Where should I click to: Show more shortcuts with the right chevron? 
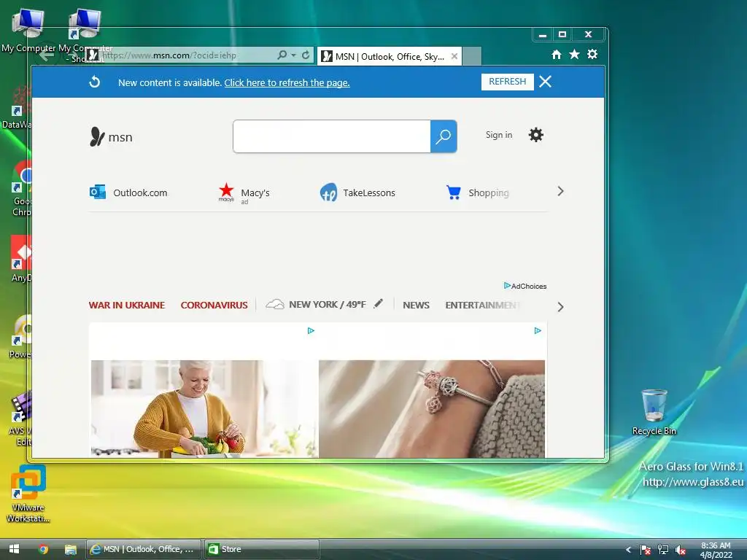click(560, 192)
